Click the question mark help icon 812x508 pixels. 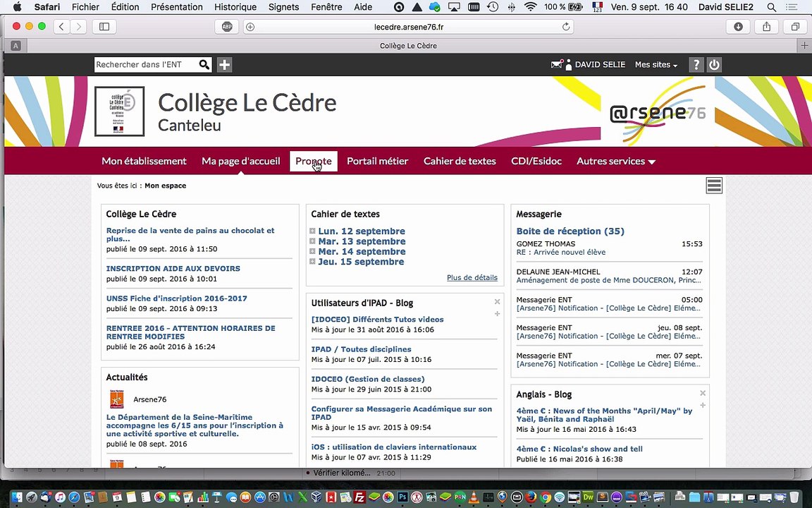696,65
